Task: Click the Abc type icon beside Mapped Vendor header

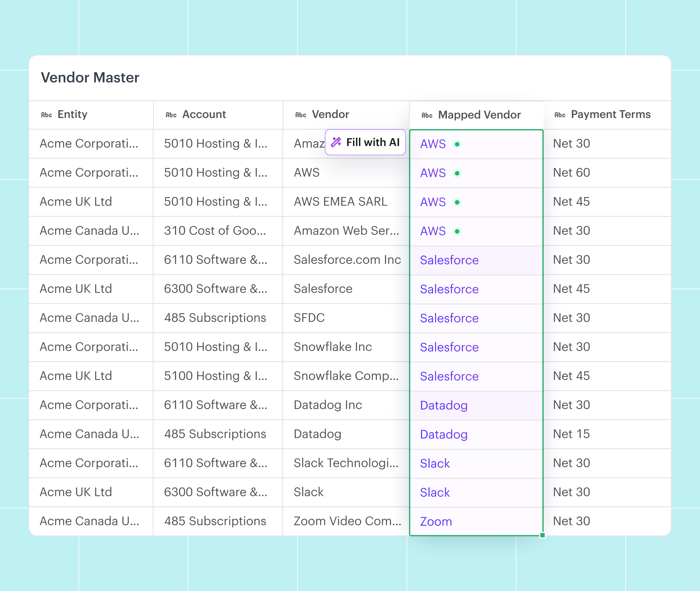Action: [x=427, y=115]
